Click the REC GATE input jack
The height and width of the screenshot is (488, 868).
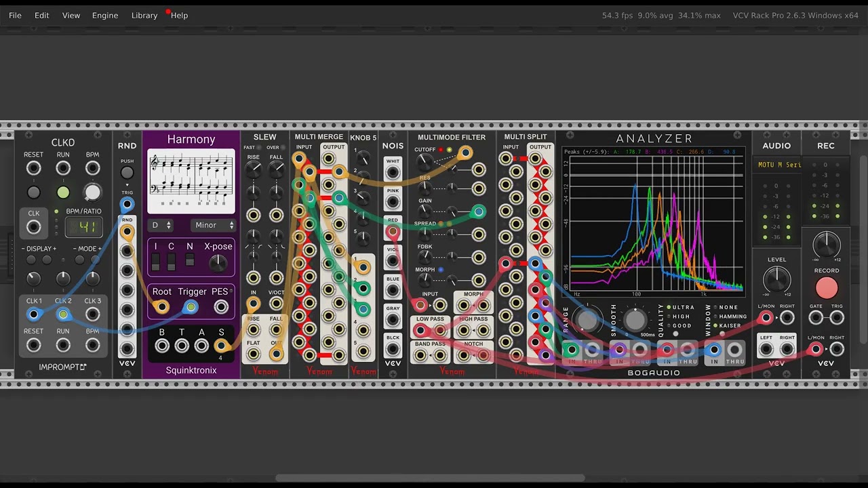click(816, 317)
